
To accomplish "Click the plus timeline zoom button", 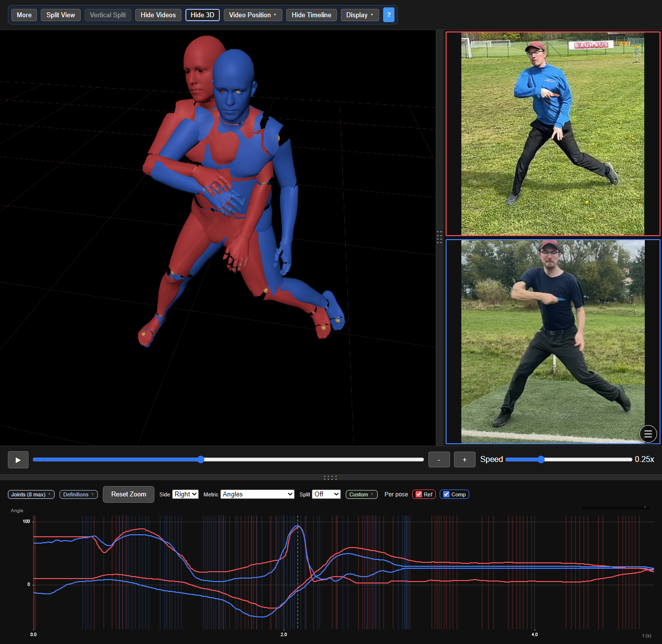I will pos(464,460).
